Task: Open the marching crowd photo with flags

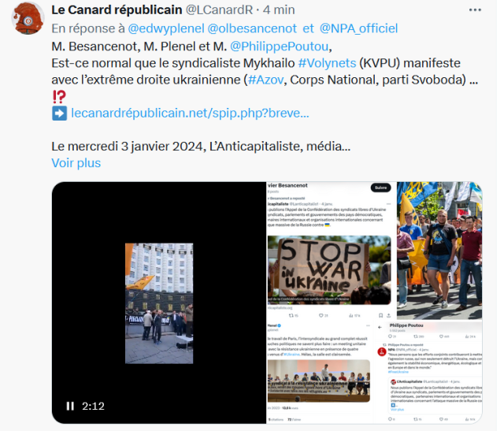Action: 439,251
